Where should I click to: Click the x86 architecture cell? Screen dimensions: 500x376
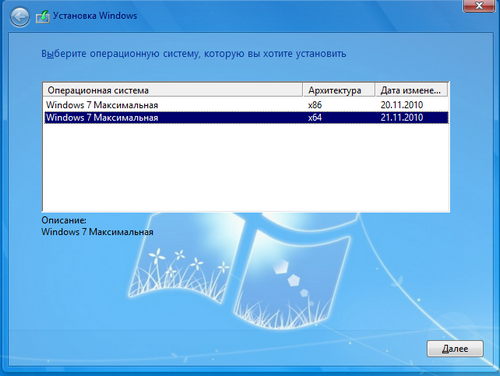point(315,105)
